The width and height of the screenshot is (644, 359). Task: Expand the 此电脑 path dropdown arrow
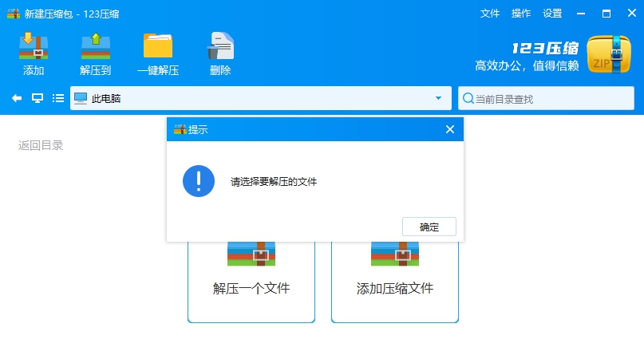(438, 98)
